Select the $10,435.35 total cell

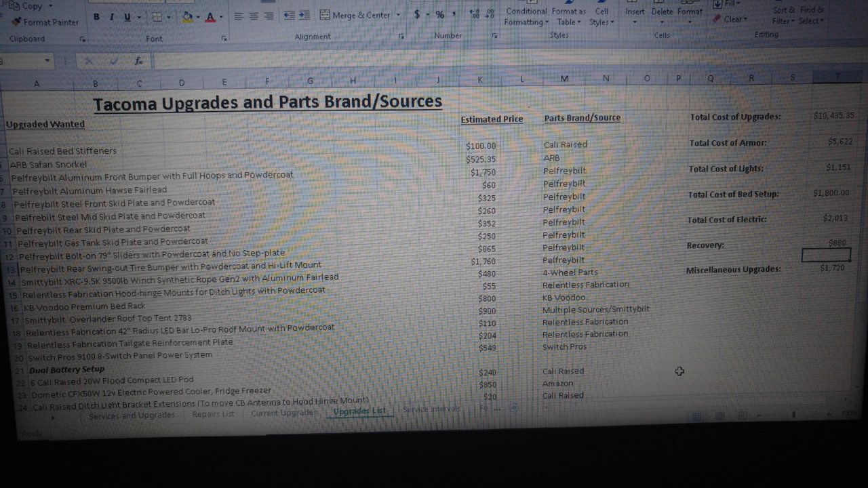[834, 115]
